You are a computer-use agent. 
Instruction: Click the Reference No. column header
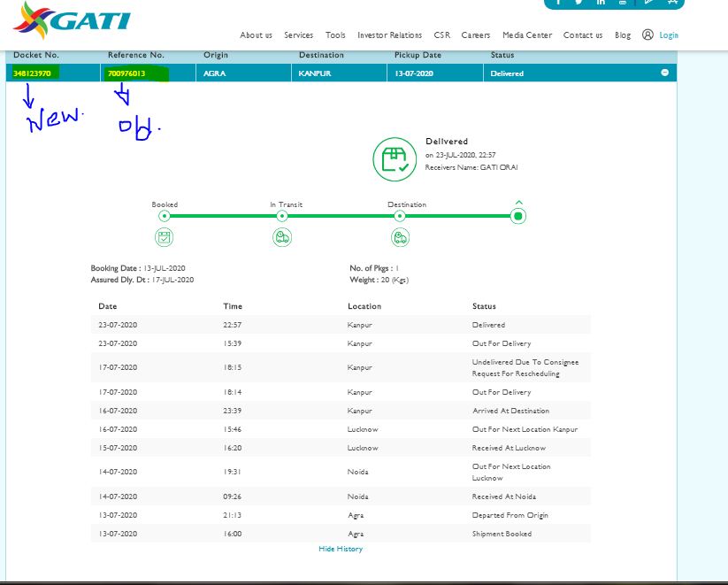(x=136, y=55)
